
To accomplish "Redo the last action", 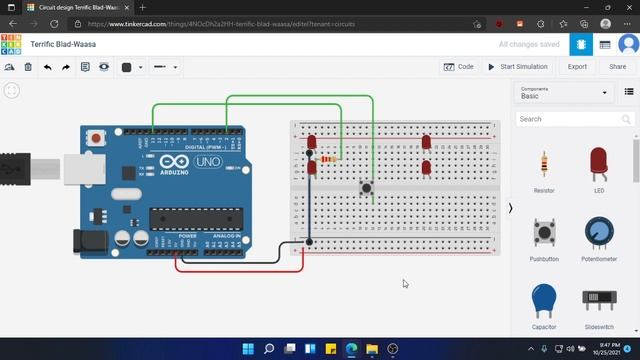I will pyautogui.click(x=66, y=67).
